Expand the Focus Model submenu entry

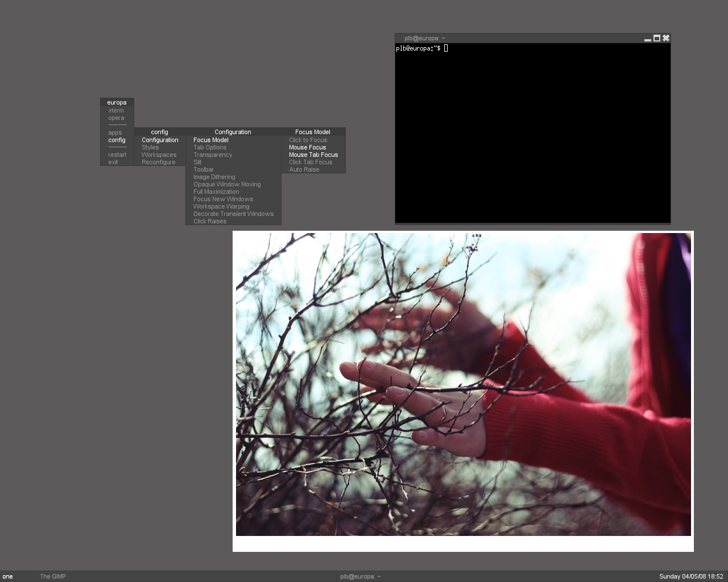tap(233, 140)
